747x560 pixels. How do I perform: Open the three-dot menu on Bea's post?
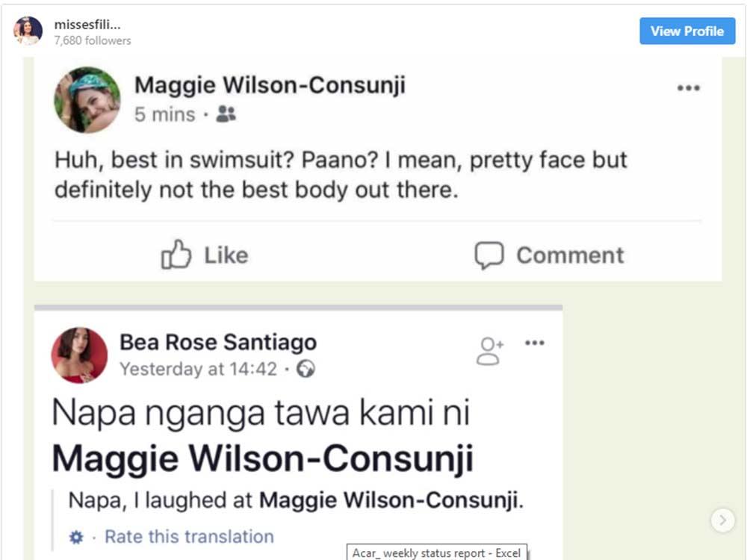coord(535,343)
